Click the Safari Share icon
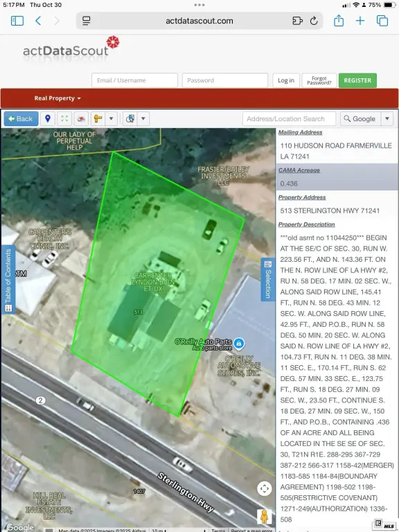This screenshot has height=532, width=399. coord(339,21)
